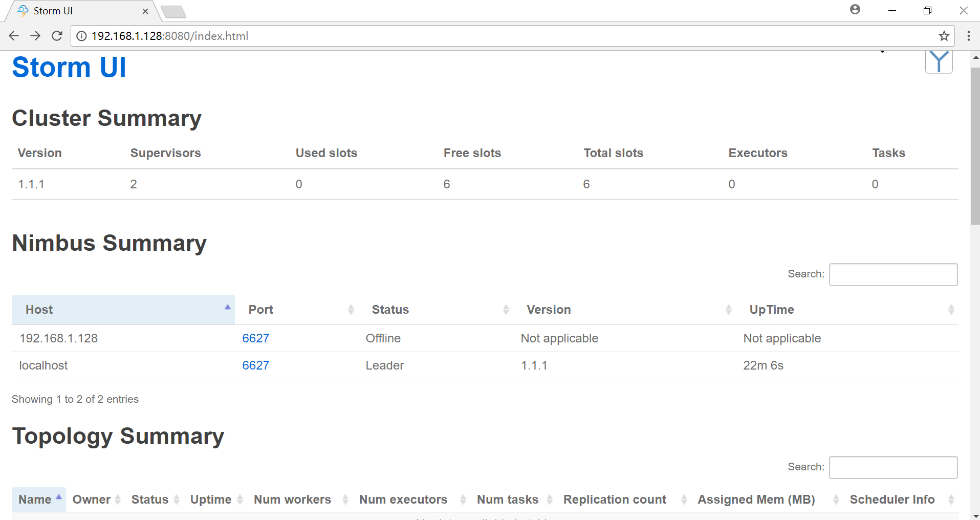This screenshot has height=520, width=980.
Task: Click the Used slots column header
Action: click(x=326, y=153)
